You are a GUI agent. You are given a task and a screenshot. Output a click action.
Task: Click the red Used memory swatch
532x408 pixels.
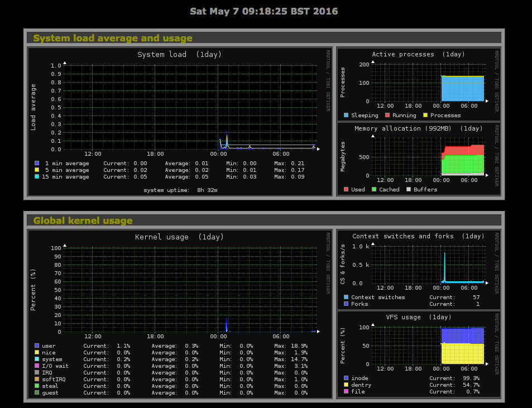(x=346, y=189)
